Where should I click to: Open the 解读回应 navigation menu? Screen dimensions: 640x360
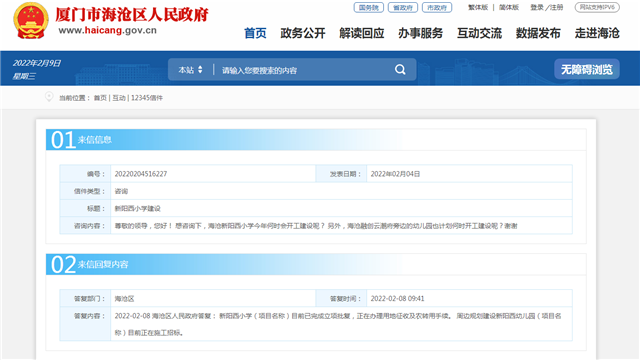362,33
